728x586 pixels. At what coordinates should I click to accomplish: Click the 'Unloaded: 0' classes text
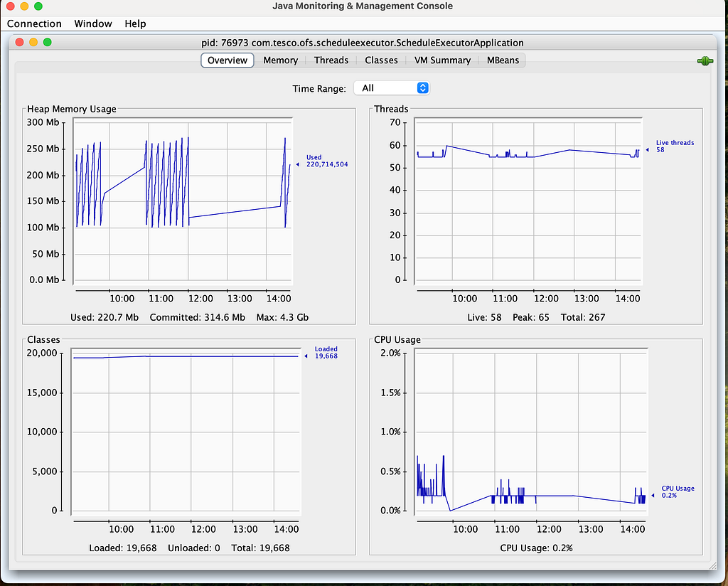193,548
